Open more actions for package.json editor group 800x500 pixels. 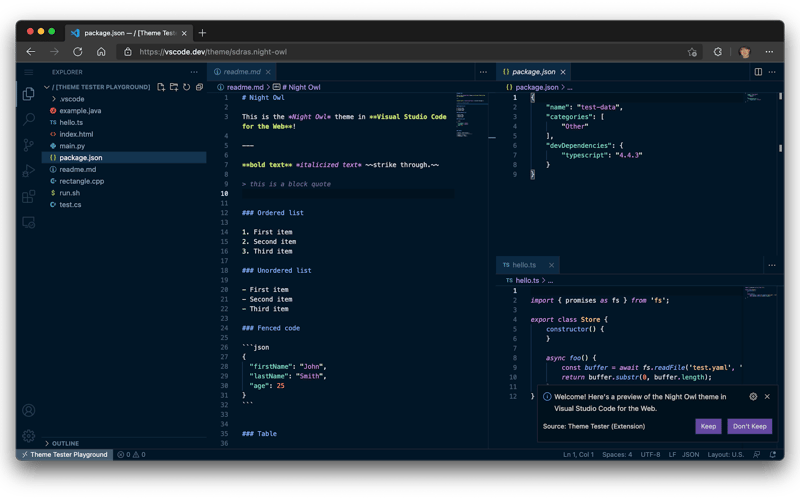(772, 72)
